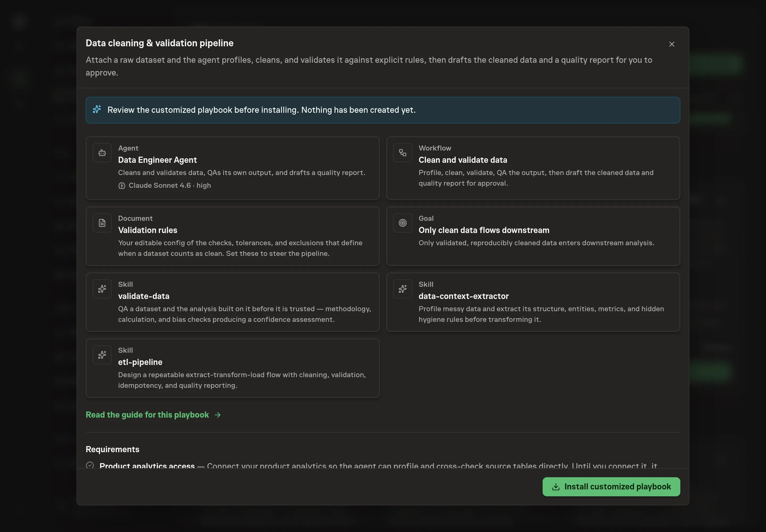Close the Data cleaning pipeline dialog
This screenshot has height=532, width=766.
[671, 44]
